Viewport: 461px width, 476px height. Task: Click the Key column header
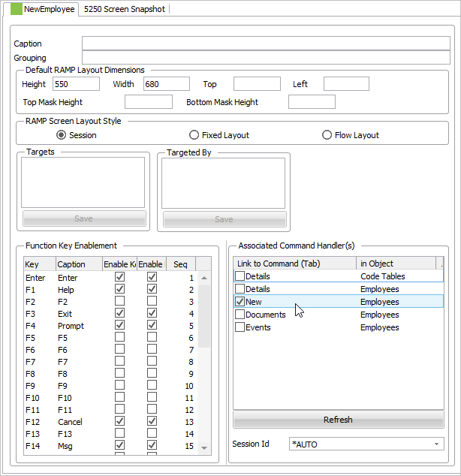(x=40, y=264)
